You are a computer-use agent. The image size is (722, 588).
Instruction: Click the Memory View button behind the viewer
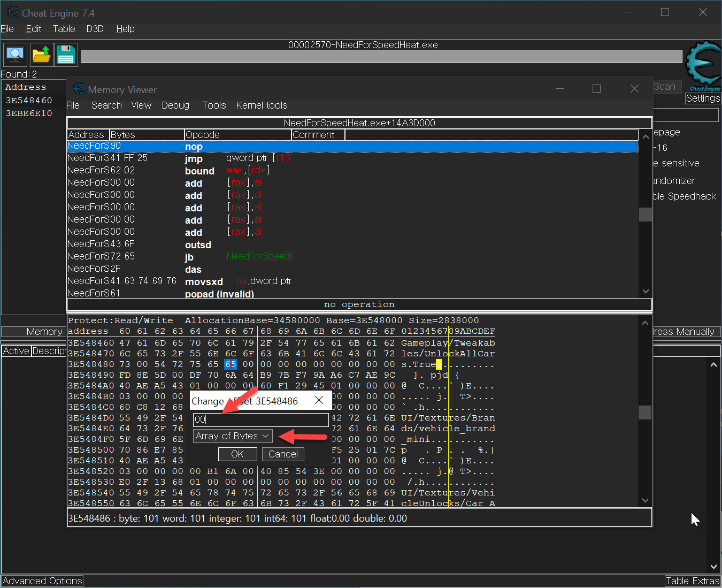tap(33, 332)
